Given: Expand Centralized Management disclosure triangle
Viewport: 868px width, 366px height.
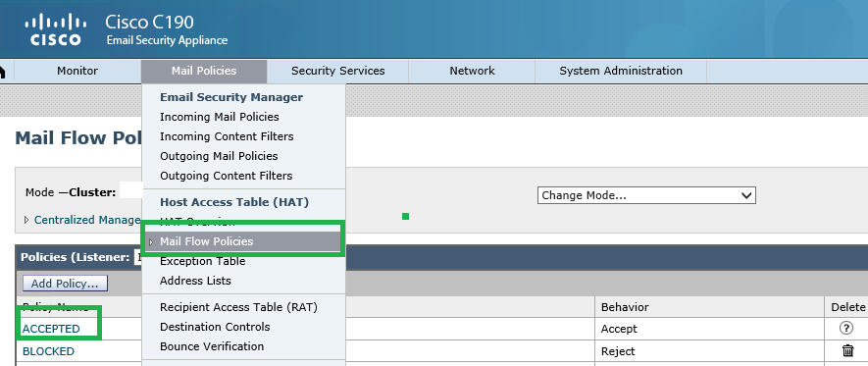Looking at the screenshot, I should pos(26,220).
